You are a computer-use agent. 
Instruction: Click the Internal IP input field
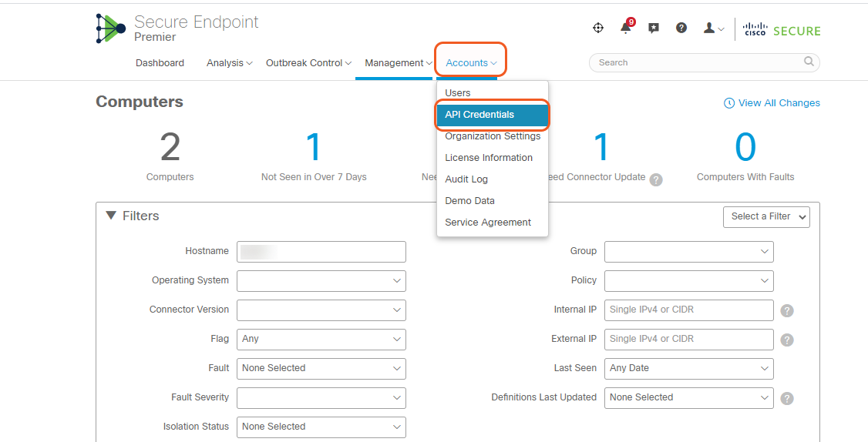click(x=688, y=310)
